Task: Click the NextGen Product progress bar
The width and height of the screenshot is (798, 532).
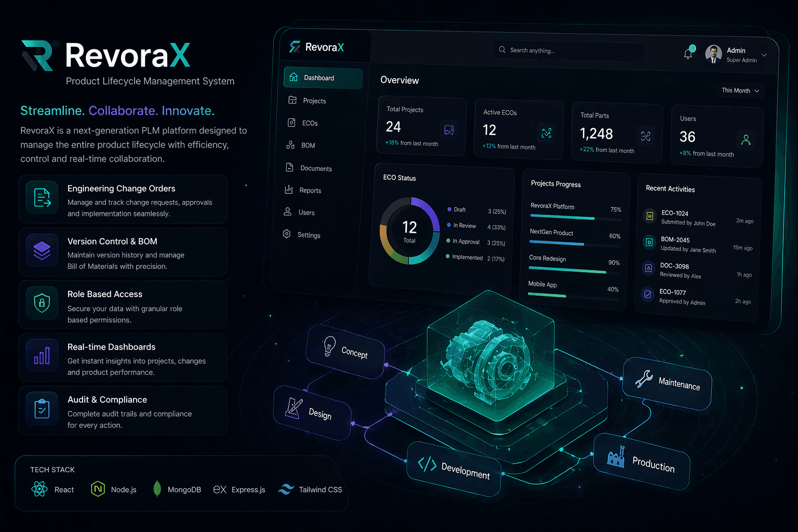Action: [x=574, y=243]
